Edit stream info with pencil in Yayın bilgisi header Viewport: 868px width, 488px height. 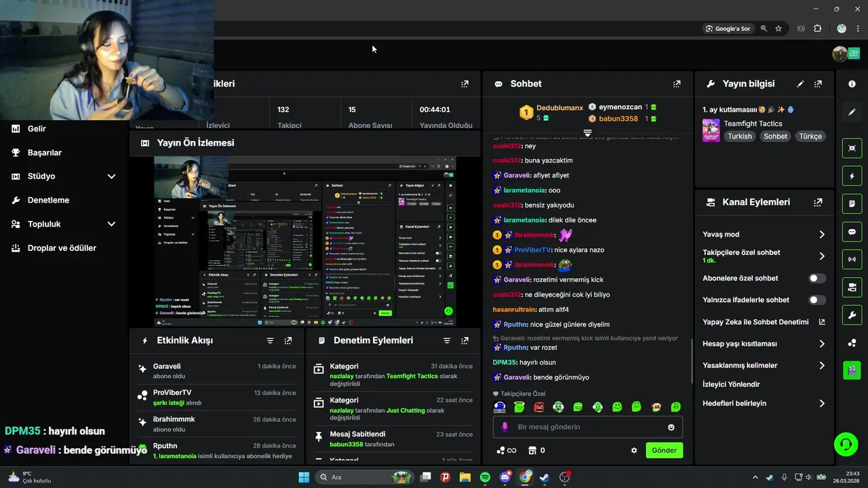click(x=800, y=84)
